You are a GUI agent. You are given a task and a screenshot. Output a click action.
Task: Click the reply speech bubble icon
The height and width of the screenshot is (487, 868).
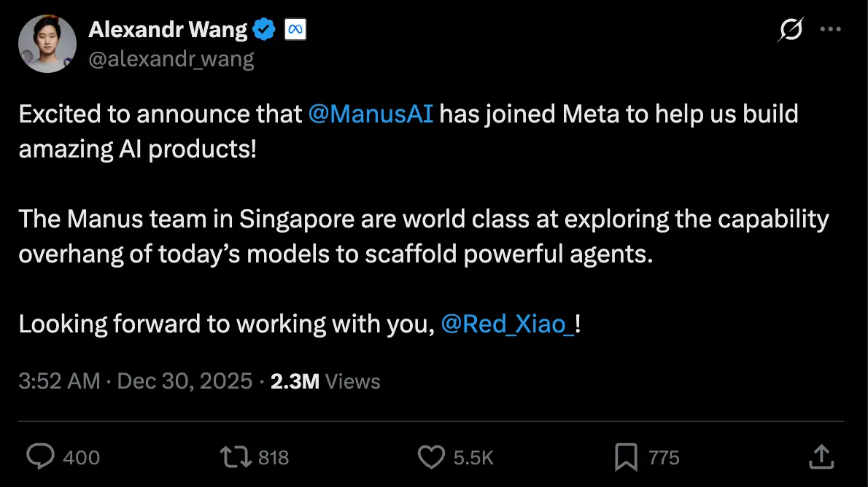click(x=40, y=456)
